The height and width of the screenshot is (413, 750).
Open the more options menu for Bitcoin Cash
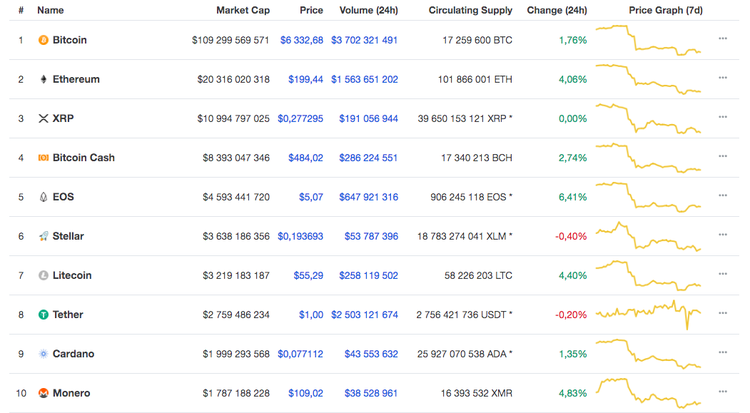[x=723, y=156]
